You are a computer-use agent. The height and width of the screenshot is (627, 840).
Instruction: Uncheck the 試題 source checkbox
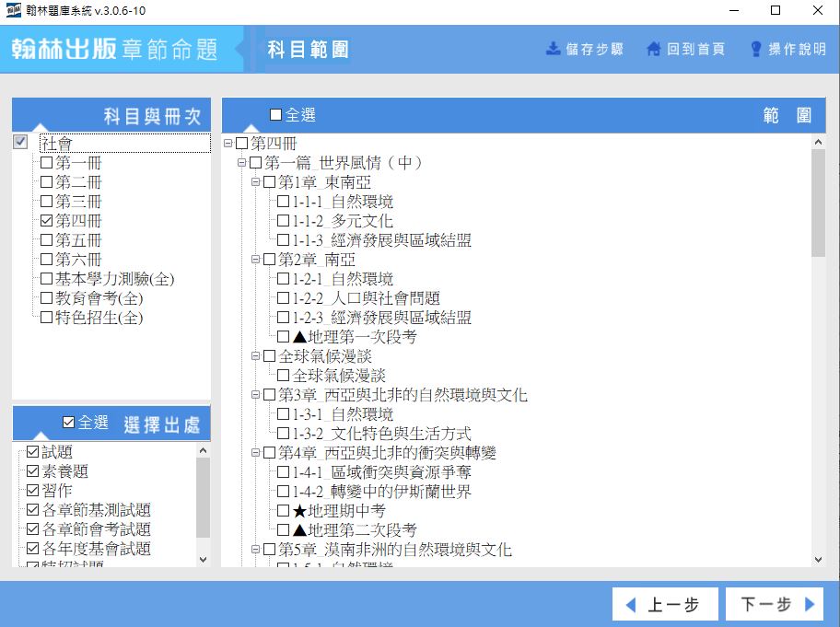pyautogui.click(x=32, y=452)
